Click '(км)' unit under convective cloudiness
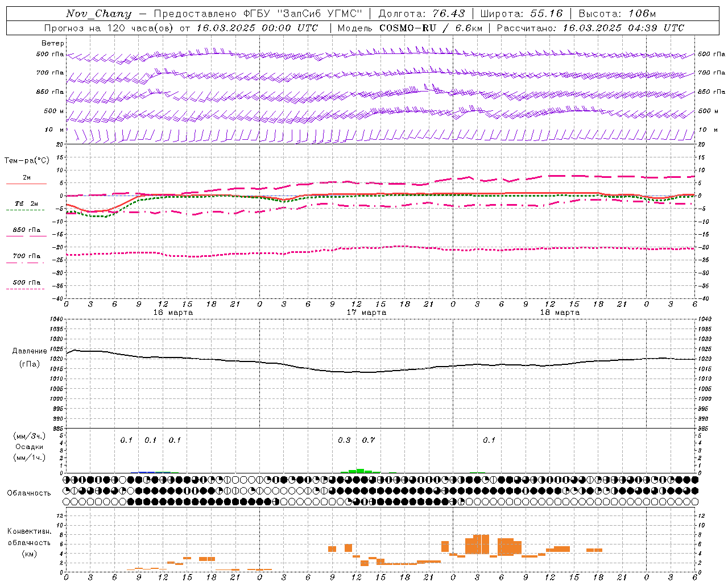Image resolution: width=728 pixels, height=582 pixels. (x=29, y=553)
